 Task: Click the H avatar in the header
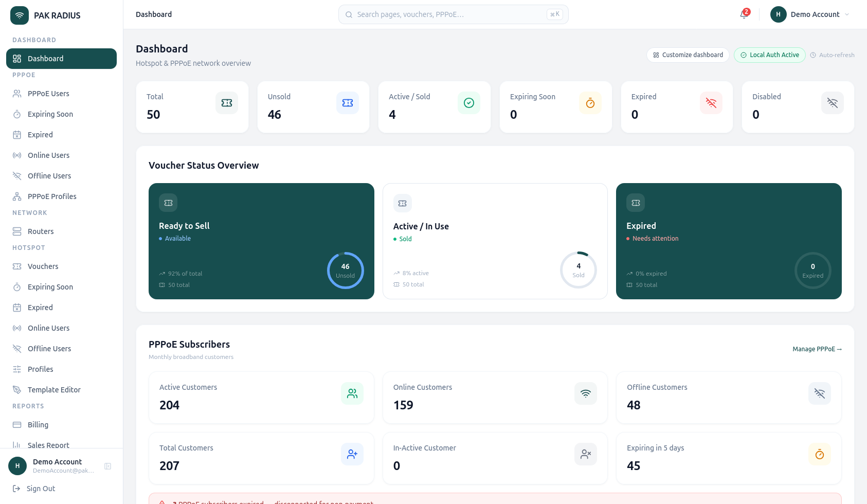pyautogui.click(x=779, y=14)
